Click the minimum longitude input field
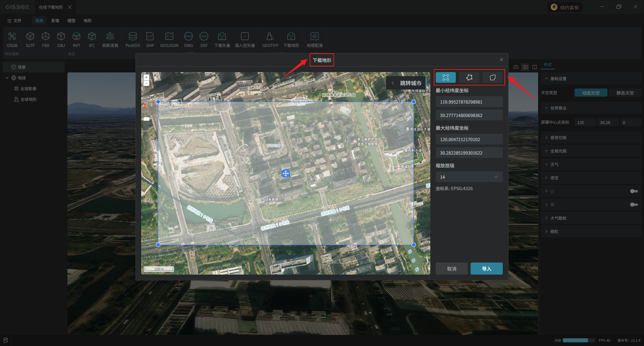The width and height of the screenshot is (644, 346). (x=469, y=102)
